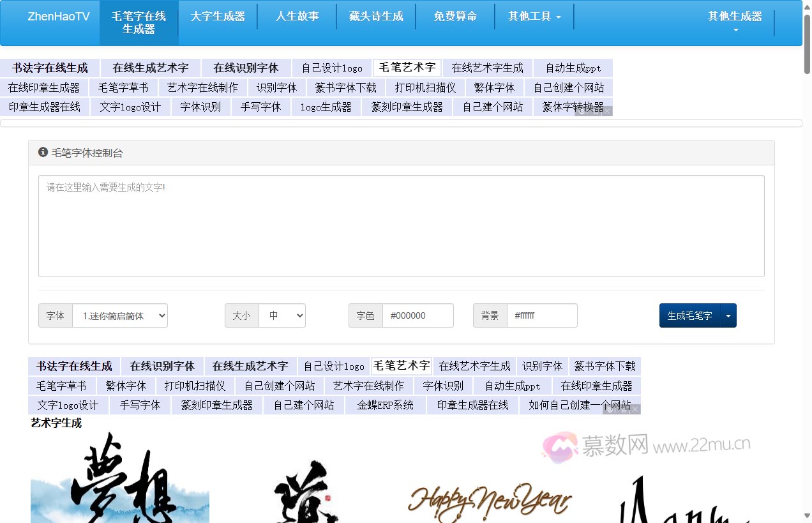Screen dimensions: 812x523
Task: Click the 免费算命 navigation item
Action: 456,16
